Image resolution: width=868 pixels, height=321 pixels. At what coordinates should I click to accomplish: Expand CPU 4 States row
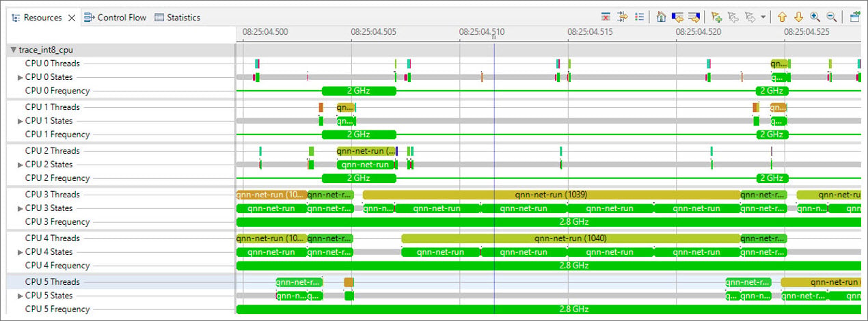21,252
